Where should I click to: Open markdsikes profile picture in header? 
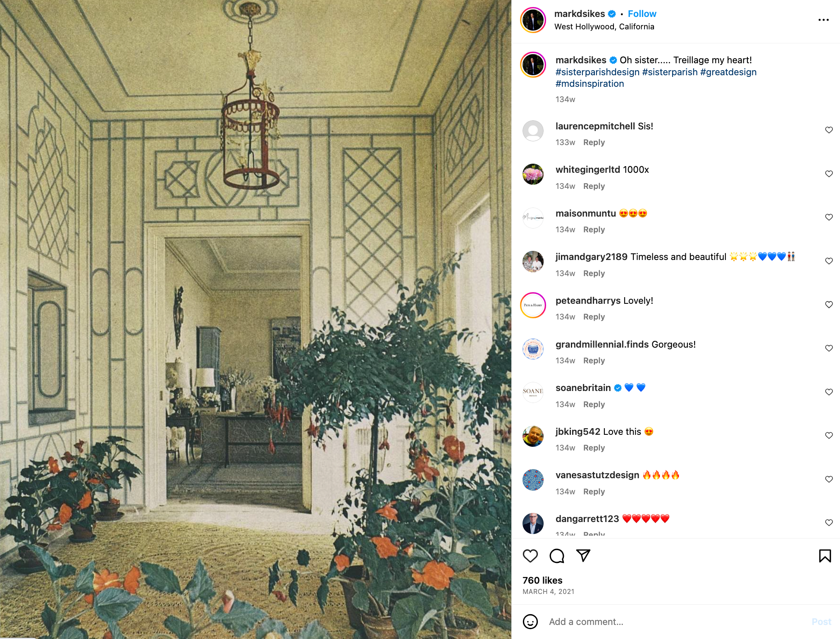pos(533,20)
